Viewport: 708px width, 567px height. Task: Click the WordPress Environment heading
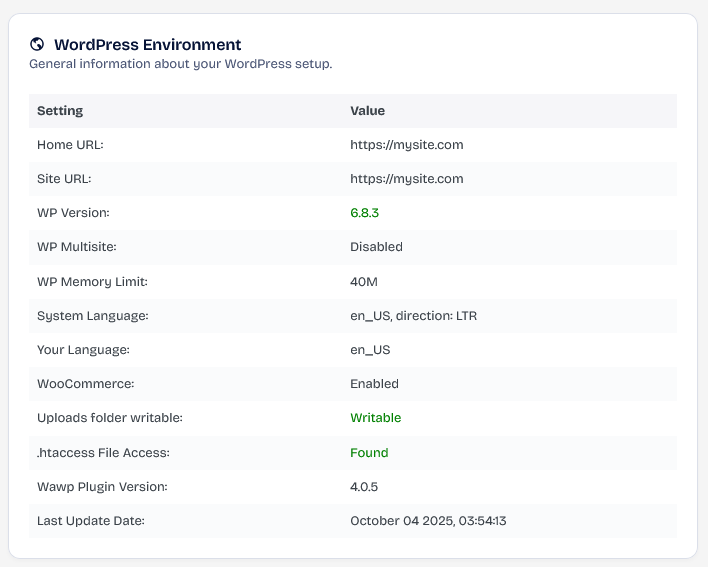coord(147,44)
